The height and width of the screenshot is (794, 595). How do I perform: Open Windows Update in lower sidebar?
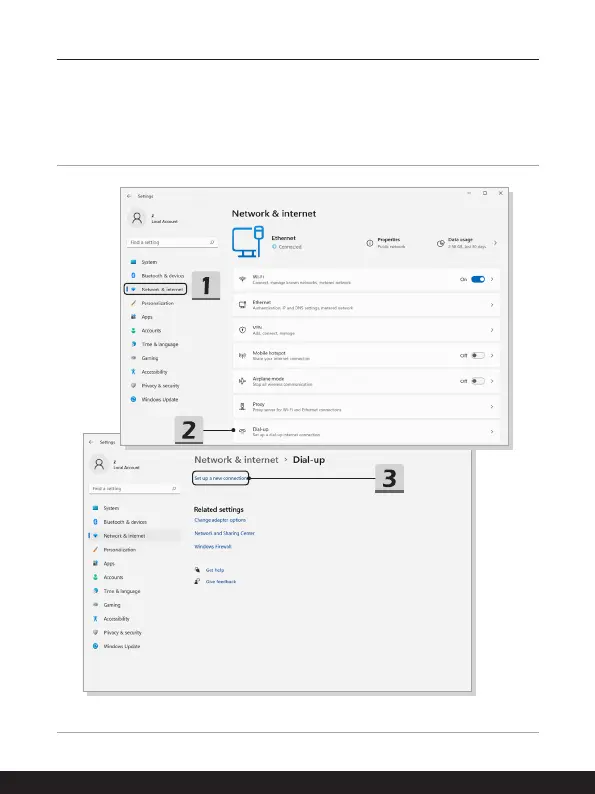pos(122,646)
